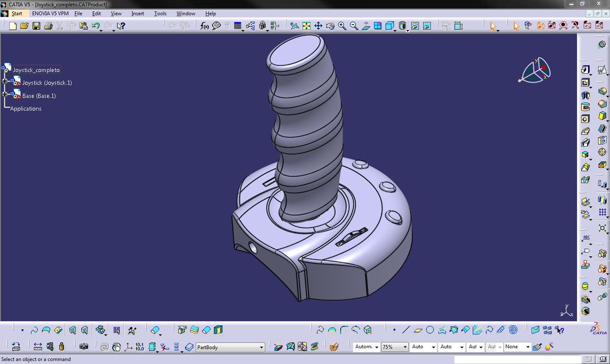Select the Pan tool icon
610x364 pixels.
tap(318, 26)
